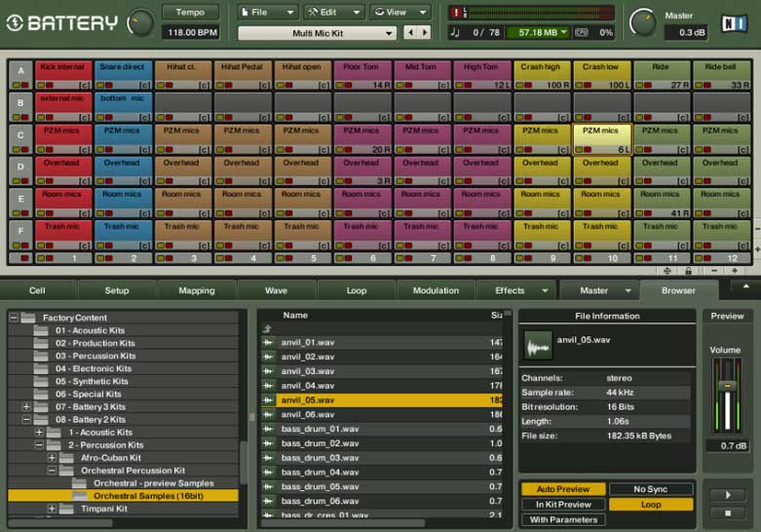761x532 pixels.
Task: Click the [c] button on Hihat Pedal cell
Action: [264, 86]
